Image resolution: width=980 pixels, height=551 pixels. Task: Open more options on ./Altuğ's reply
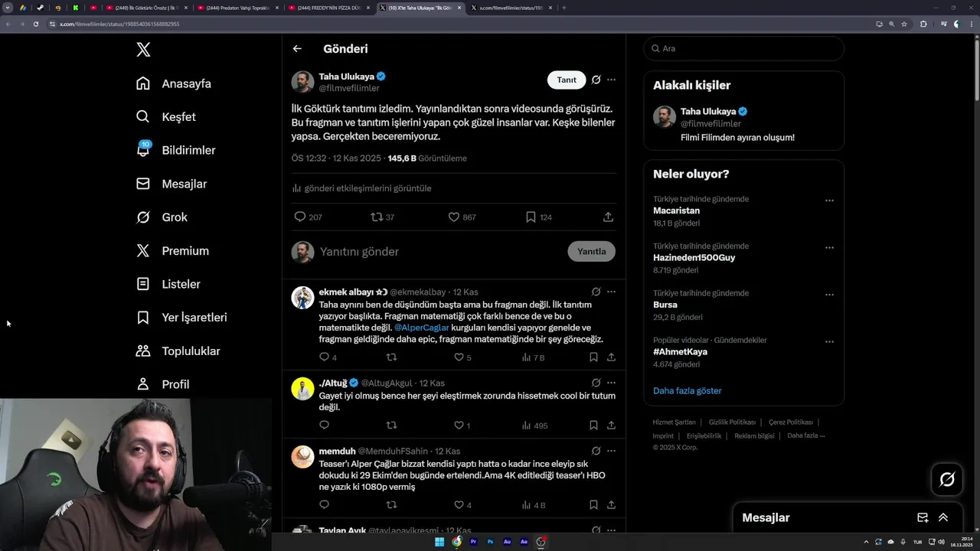[x=611, y=383]
